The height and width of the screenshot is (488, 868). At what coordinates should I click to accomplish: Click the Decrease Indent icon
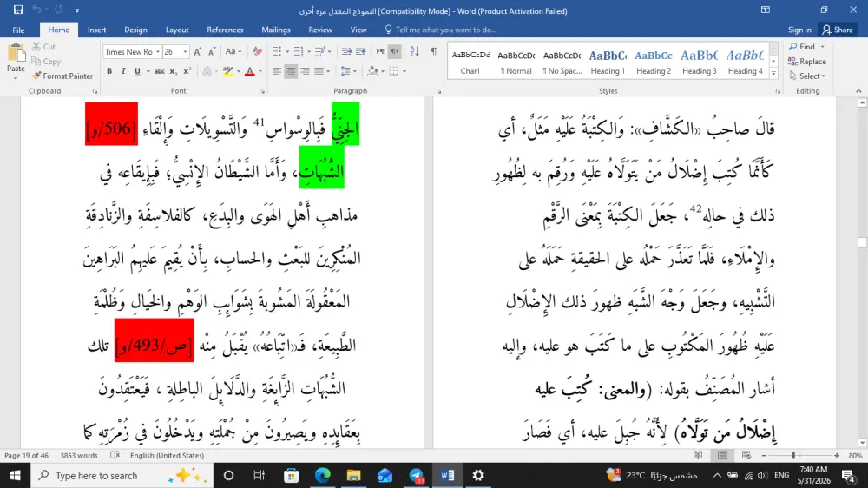click(346, 51)
